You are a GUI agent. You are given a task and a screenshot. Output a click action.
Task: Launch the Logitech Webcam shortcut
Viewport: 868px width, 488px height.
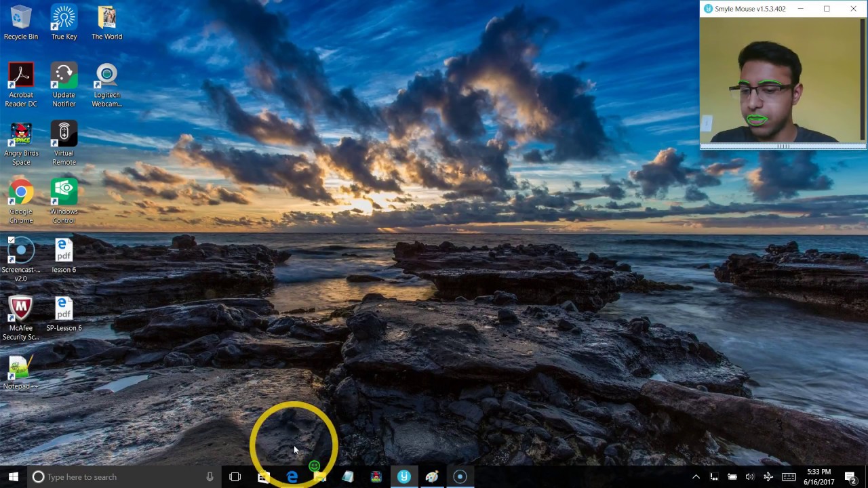coord(107,85)
